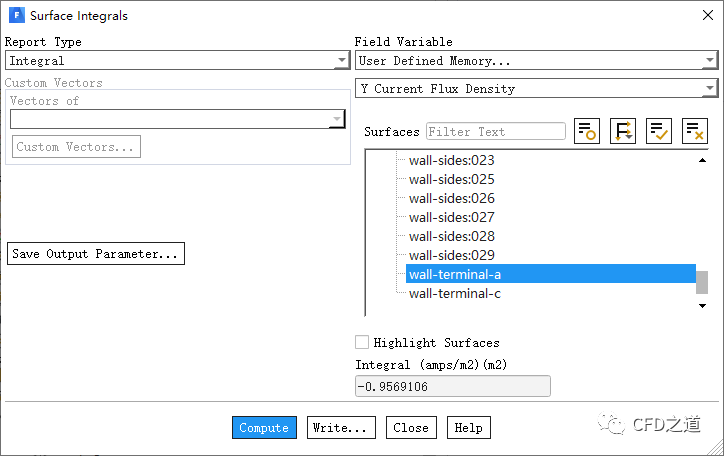Click Save Output Parameter... button
724x456 pixels.
click(95, 254)
